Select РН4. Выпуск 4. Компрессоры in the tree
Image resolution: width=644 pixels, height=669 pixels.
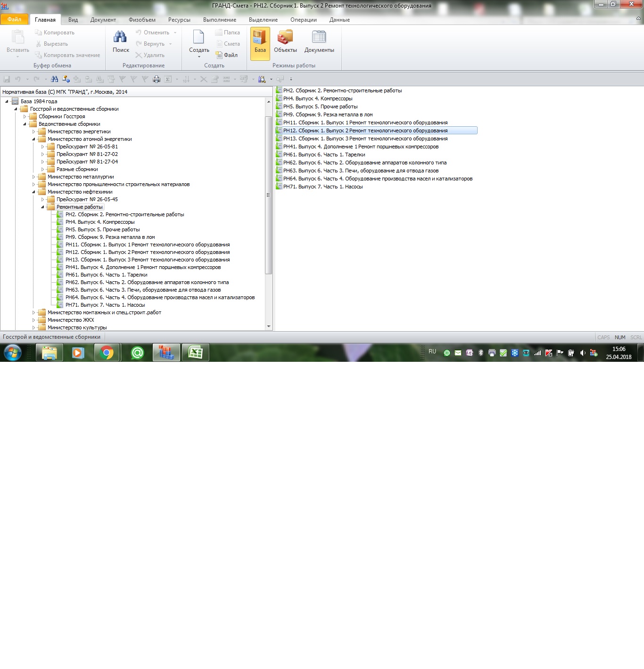click(x=100, y=222)
